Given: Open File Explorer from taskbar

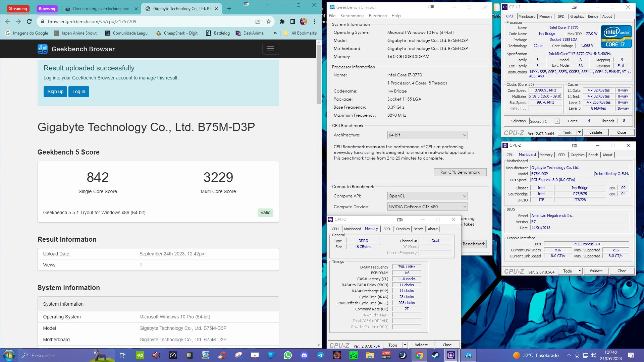Looking at the screenshot, I should click(370, 355).
